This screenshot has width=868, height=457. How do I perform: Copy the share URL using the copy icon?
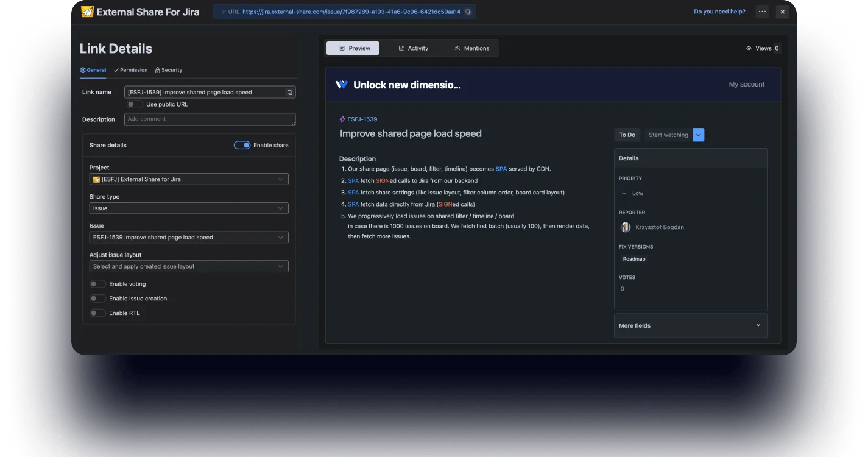tap(468, 12)
